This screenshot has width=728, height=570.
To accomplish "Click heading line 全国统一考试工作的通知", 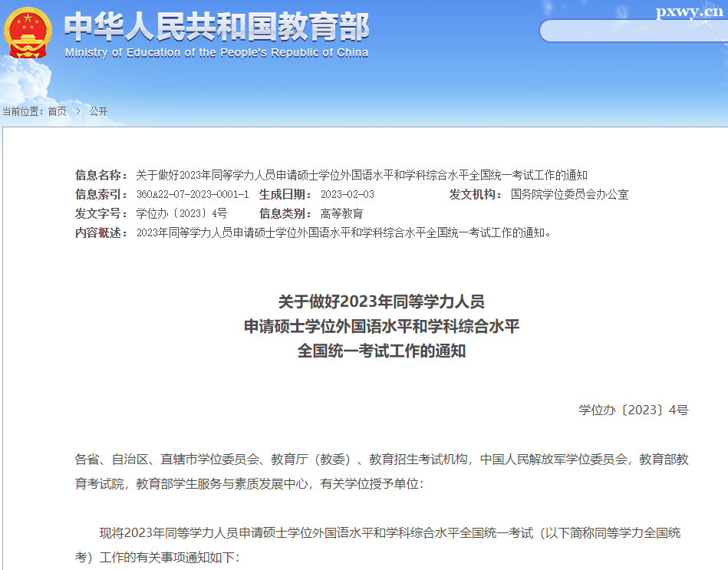I will [381, 351].
